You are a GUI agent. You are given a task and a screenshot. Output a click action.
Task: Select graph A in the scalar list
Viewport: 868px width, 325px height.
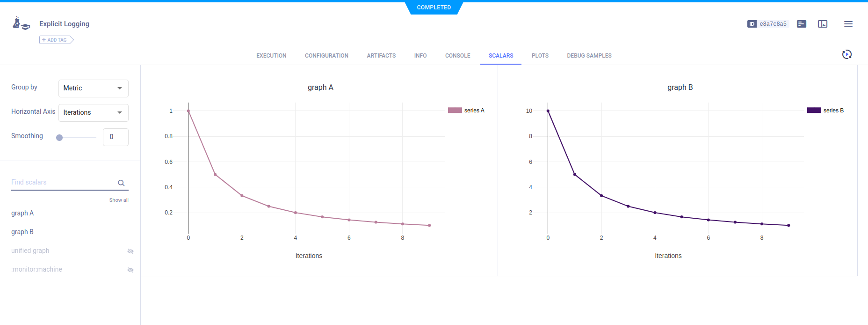click(x=22, y=213)
